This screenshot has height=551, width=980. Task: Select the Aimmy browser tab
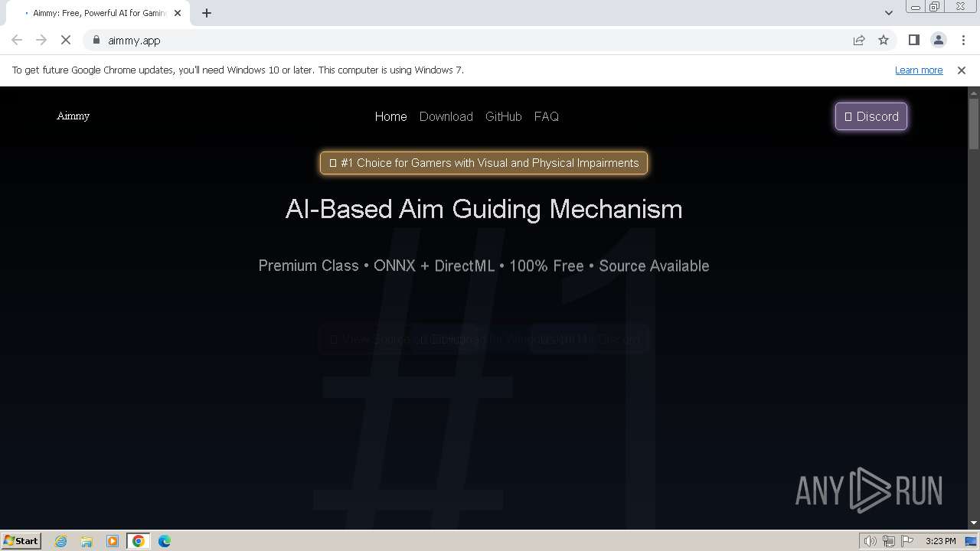97,13
